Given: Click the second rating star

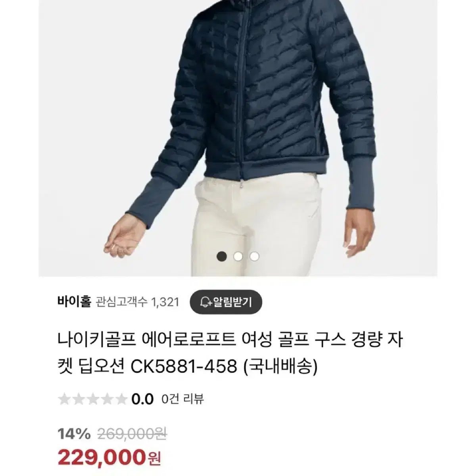Looking at the screenshot, I should tap(79, 399).
